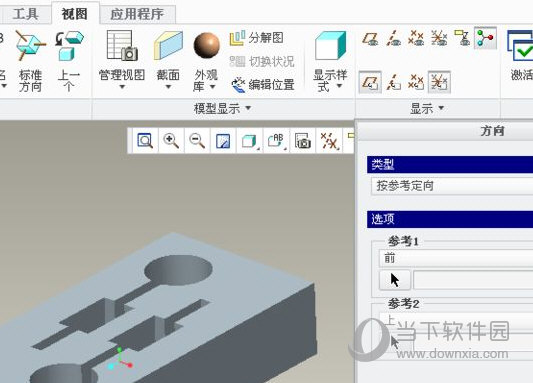Select the 视图 ribbon tab

(x=75, y=14)
